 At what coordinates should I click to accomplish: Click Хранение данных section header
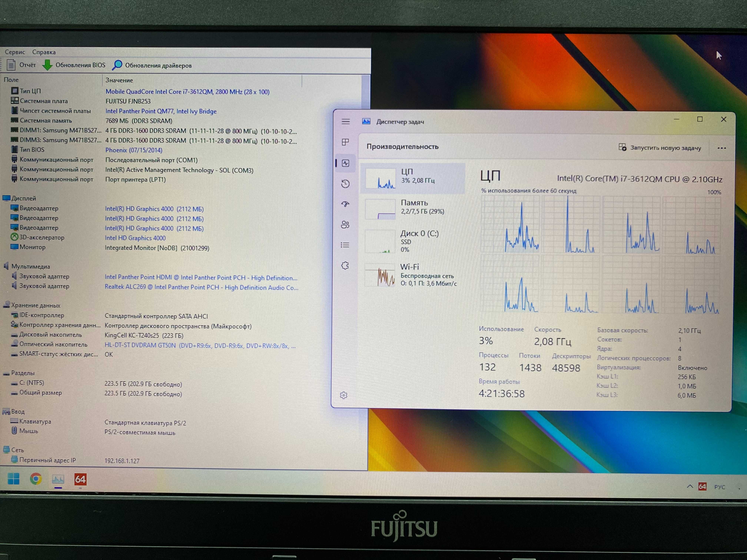(32, 305)
